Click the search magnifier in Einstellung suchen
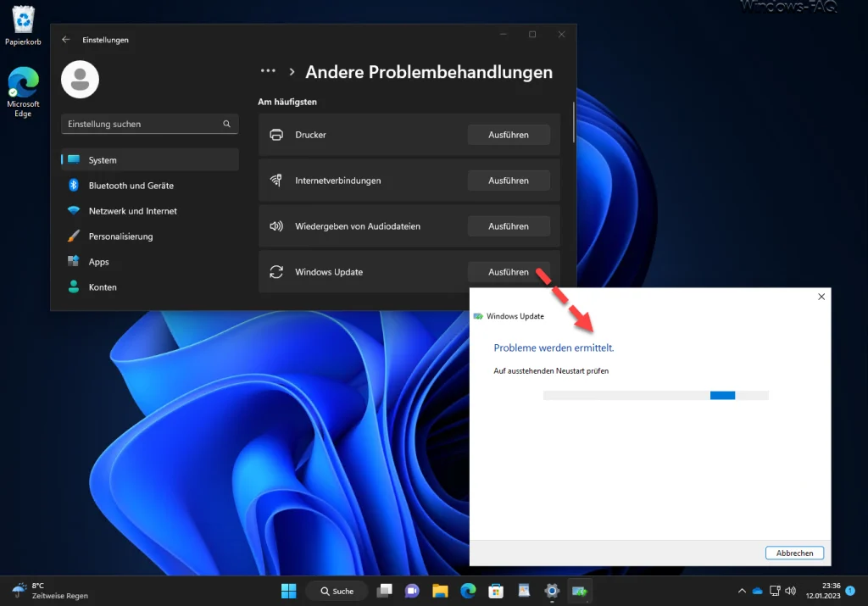This screenshot has height=606, width=868. pos(226,124)
